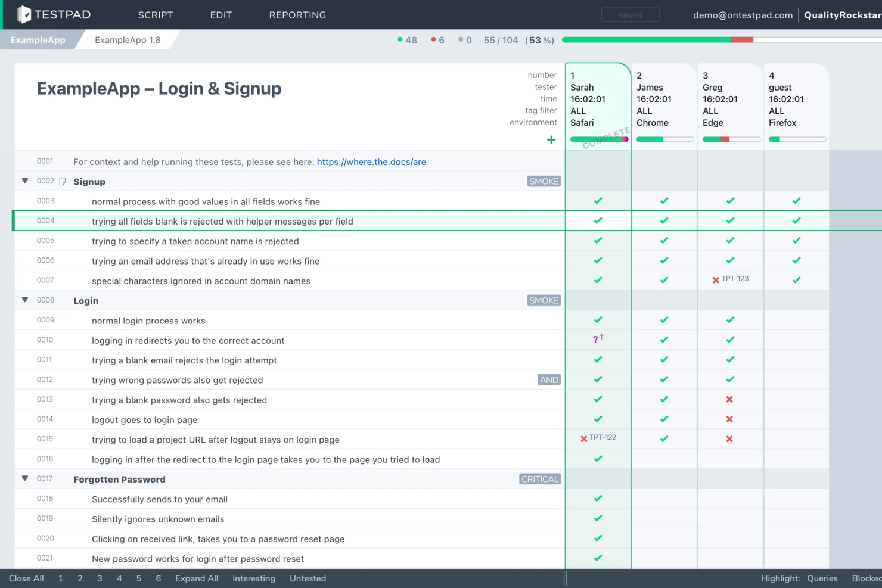Open the notes icon beside the Signup section
The image size is (882, 588).
tap(63, 181)
